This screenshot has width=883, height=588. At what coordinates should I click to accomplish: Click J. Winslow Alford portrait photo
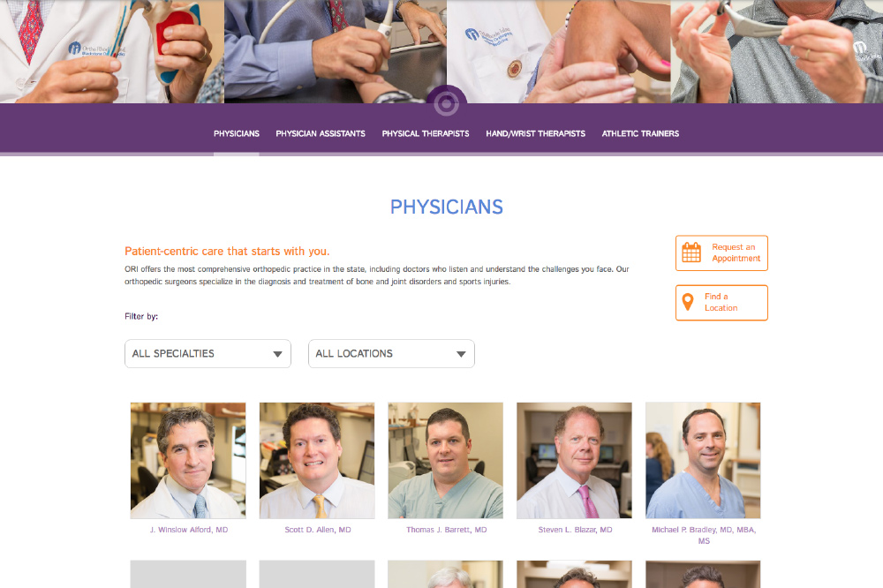pos(188,460)
